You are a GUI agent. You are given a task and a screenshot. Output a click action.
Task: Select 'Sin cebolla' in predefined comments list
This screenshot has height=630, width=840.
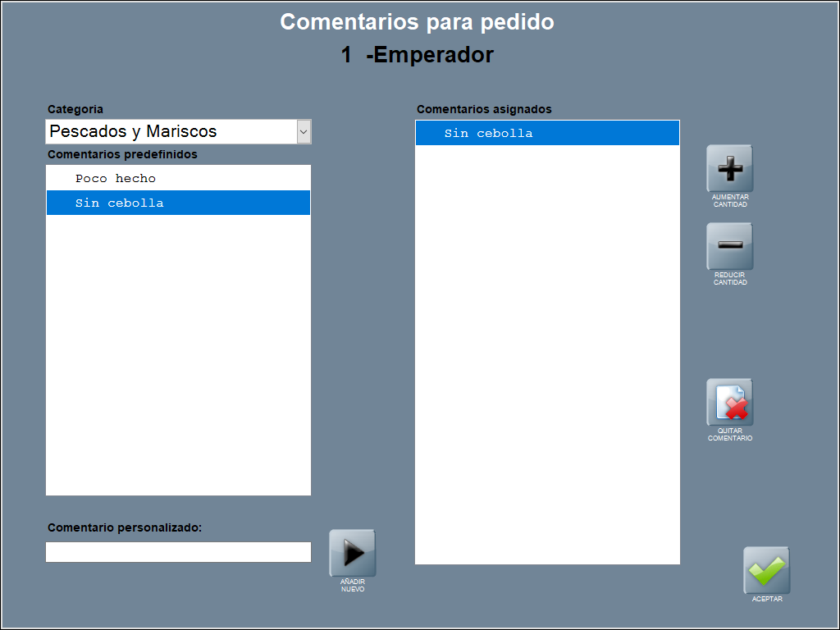[119, 203]
